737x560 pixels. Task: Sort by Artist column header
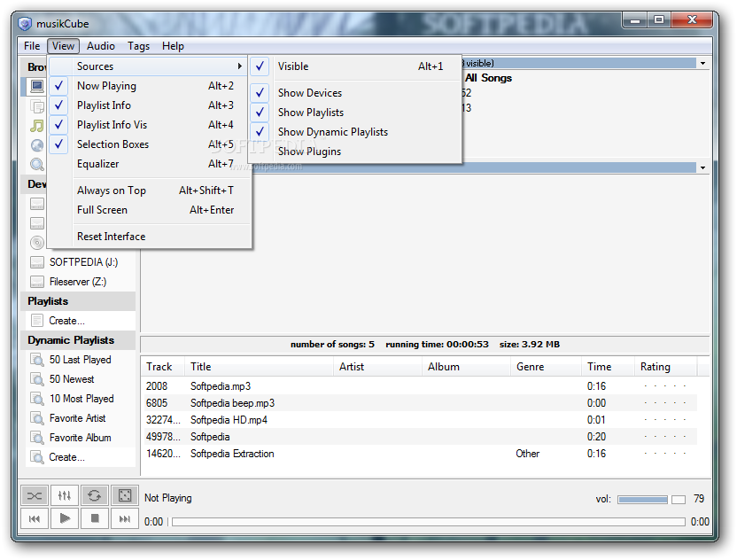pos(378,367)
